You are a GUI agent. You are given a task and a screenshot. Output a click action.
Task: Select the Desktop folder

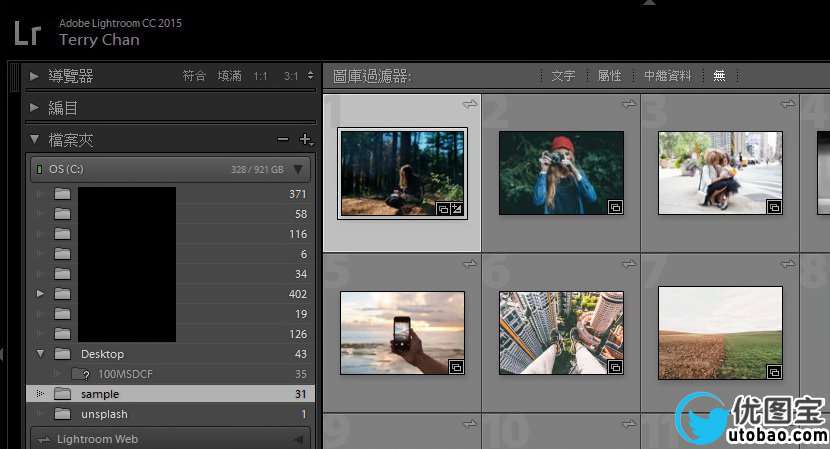(170, 354)
